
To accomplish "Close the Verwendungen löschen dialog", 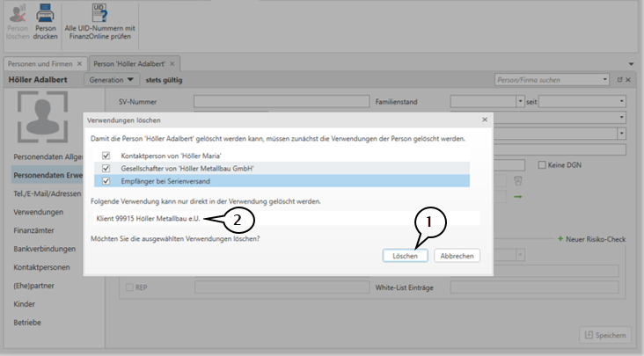I will click(485, 119).
